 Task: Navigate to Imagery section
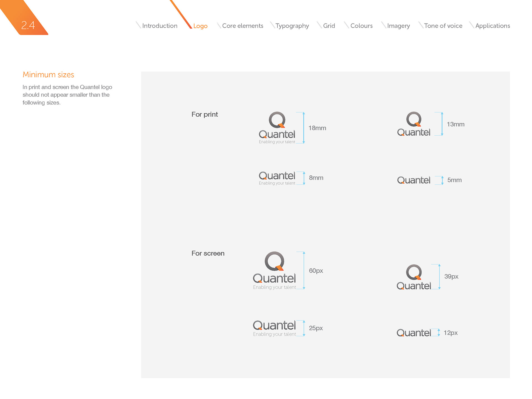pyautogui.click(x=398, y=26)
